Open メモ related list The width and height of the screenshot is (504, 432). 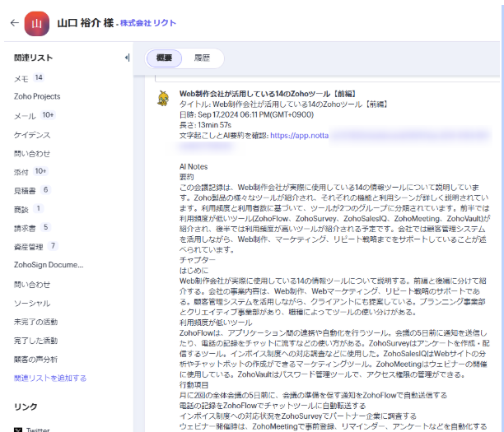click(x=21, y=79)
